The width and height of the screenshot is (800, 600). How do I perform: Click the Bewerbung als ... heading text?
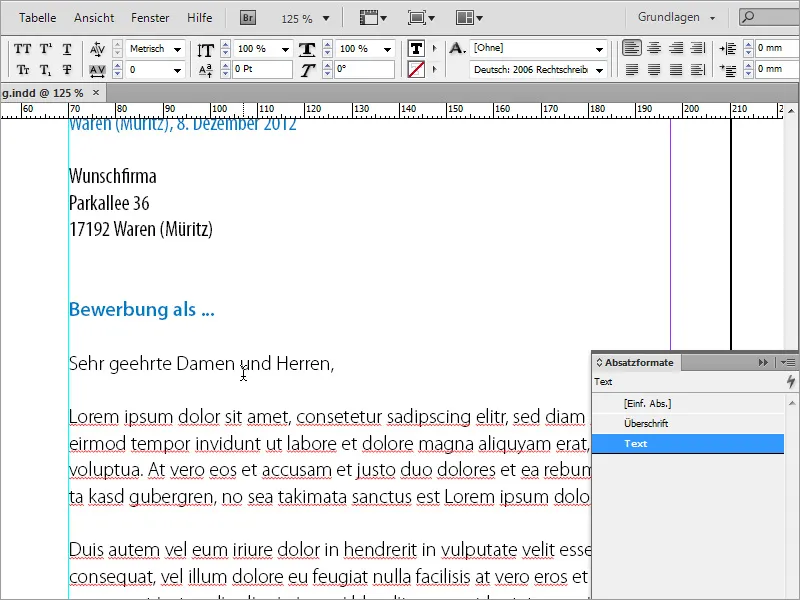[142, 309]
